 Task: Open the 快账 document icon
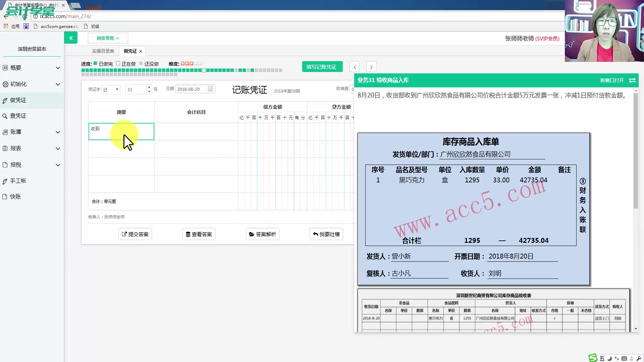[x=5, y=196]
